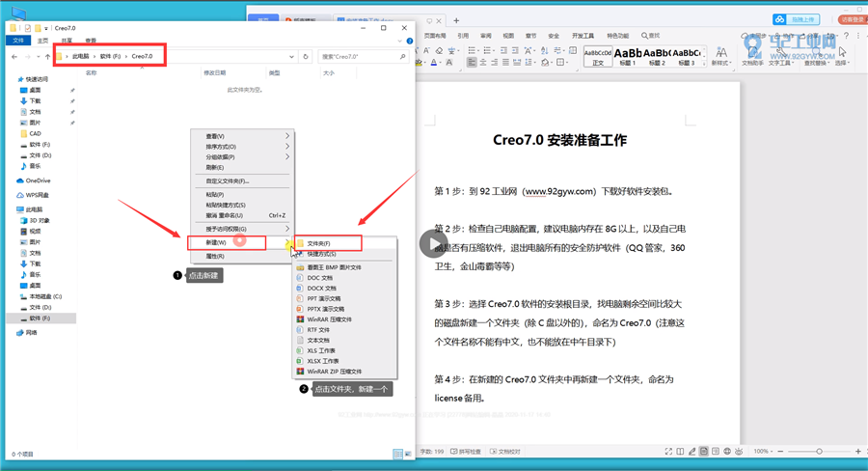
Task: Click the Explorer back arrow
Action: click(14, 57)
